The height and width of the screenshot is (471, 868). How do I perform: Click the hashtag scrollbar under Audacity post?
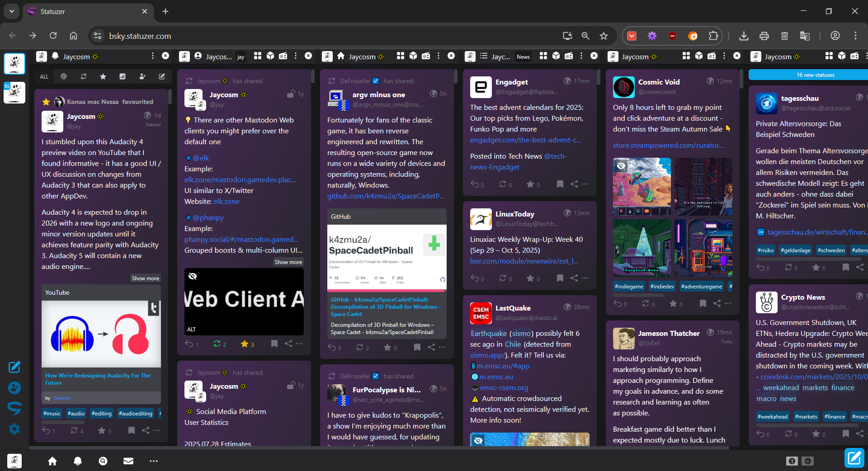[x=63, y=422]
